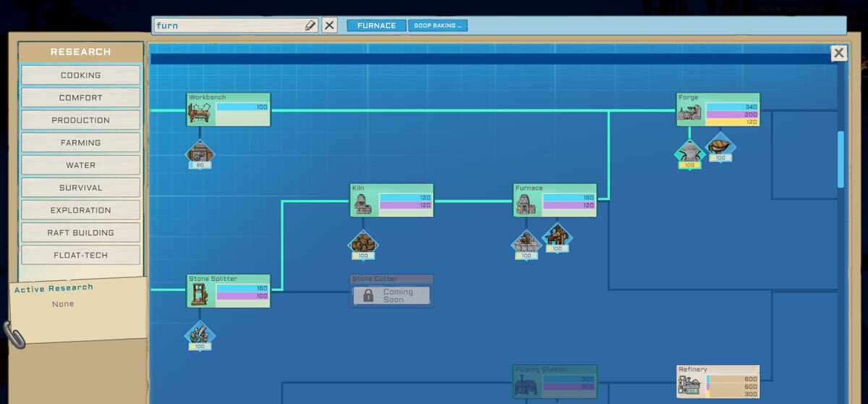Viewport: 868px width, 404px height.
Task: Click the FURNACE search result button
Action: pos(376,25)
